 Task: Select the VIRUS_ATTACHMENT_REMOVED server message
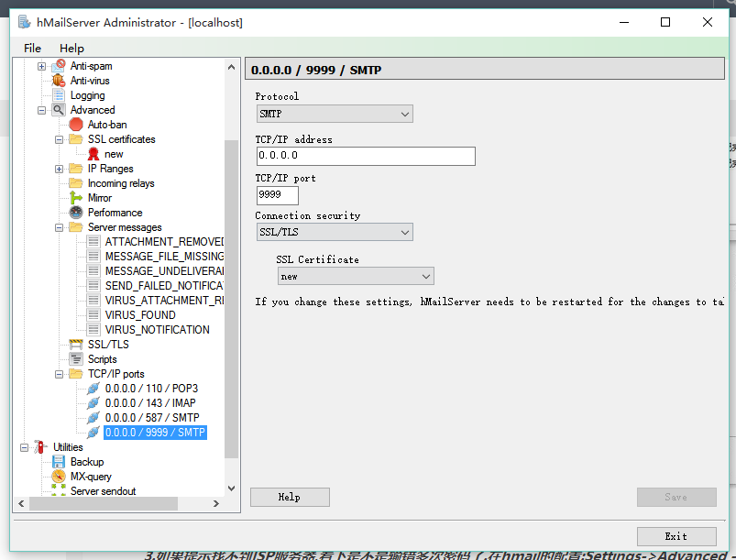click(x=164, y=301)
